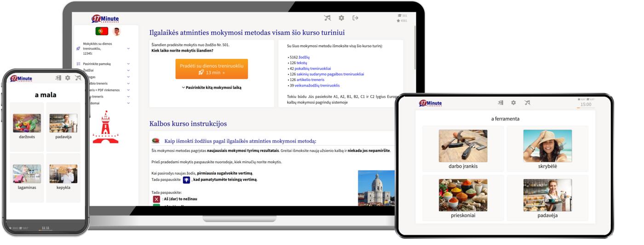Open the user avatar profile icon

point(116,31)
